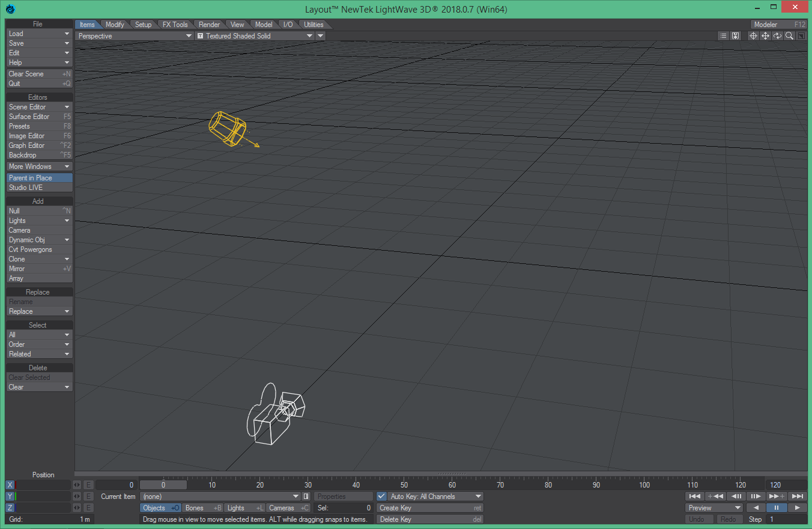Click the LightWave logo icon in title bar

(x=11, y=8)
